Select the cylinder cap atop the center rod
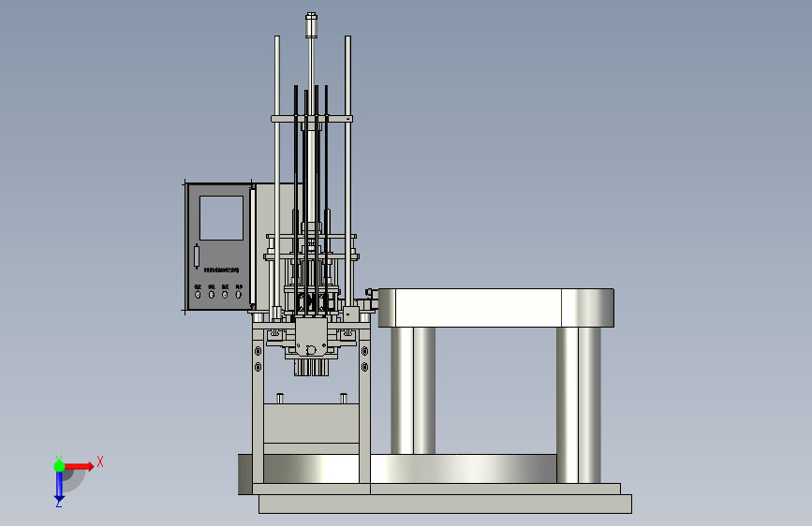The width and height of the screenshot is (812, 526). 311,25
